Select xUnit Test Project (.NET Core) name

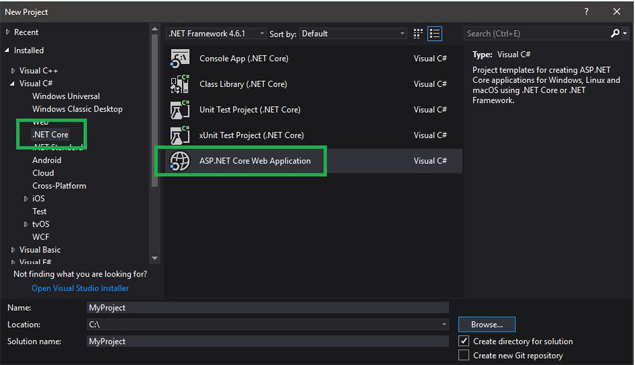(x=251, y=135)
